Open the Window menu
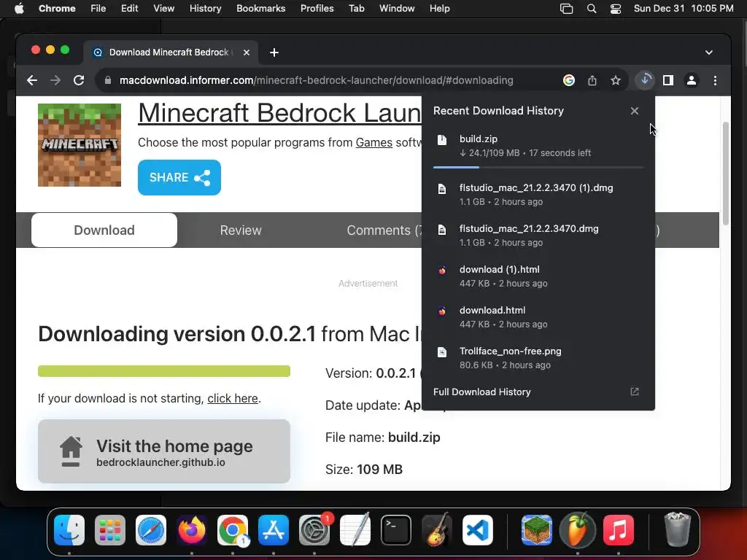The image size is (747, 560). point(397,9)
